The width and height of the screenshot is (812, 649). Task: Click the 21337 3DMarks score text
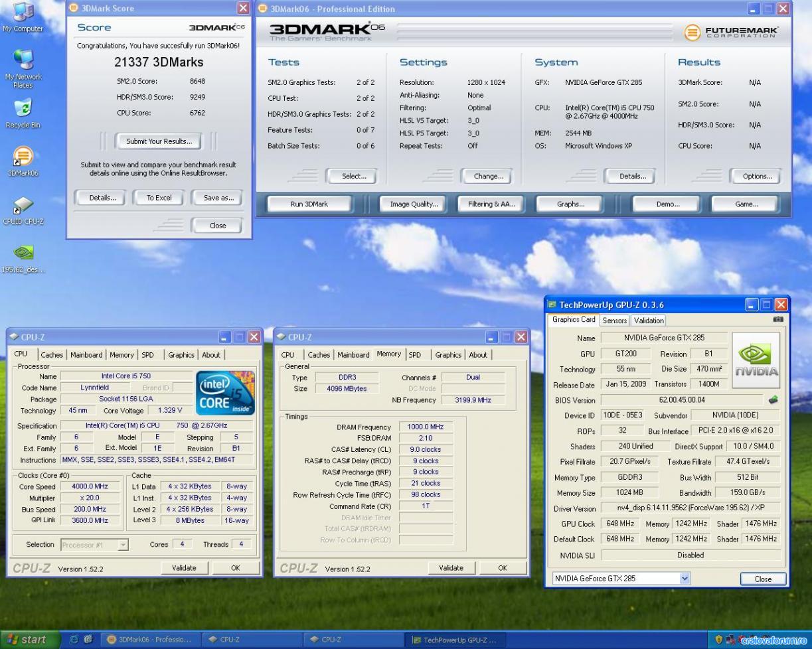click(159, 62)
